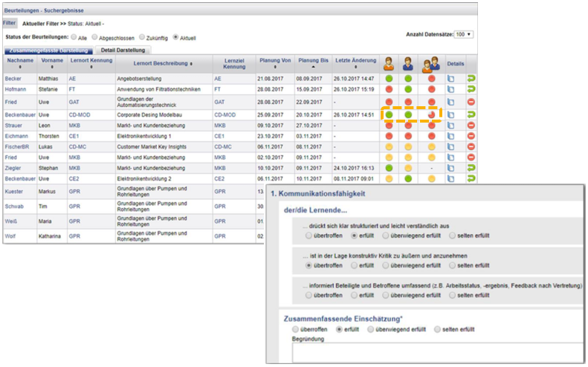Open details icon for Fried's GAT row
The width and height of the screenshot is (588, 367).
(x=450, y=102)
